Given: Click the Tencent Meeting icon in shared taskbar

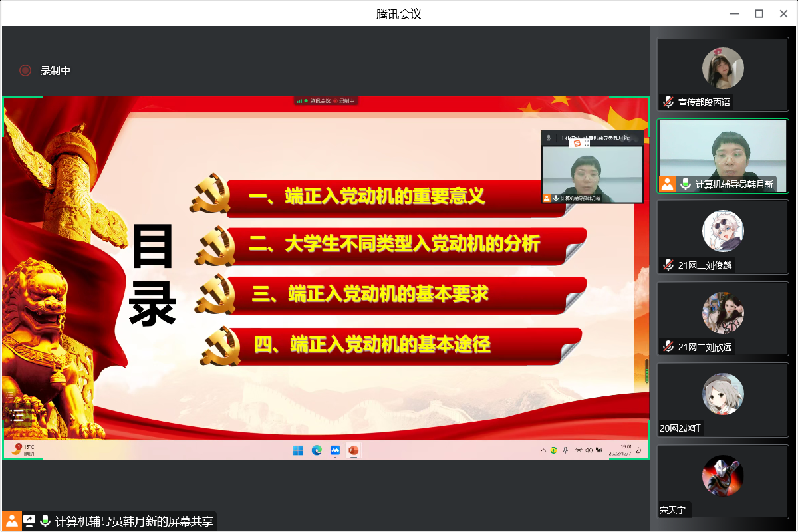Looking at the screenshot, I should click(335, 450).
